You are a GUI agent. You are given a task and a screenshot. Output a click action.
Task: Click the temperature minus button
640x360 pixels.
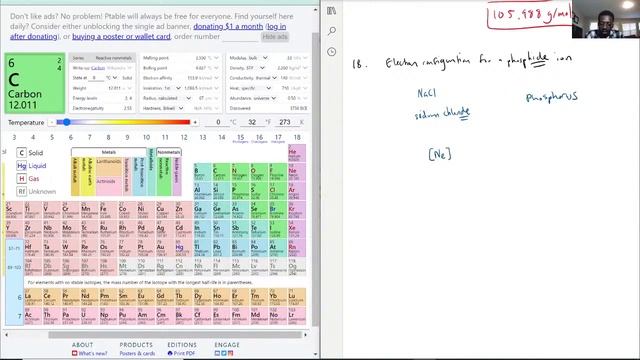coord(51,122)
